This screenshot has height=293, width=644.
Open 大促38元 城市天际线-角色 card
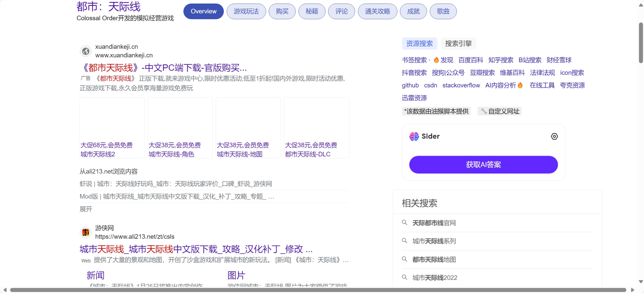[180, 128]
